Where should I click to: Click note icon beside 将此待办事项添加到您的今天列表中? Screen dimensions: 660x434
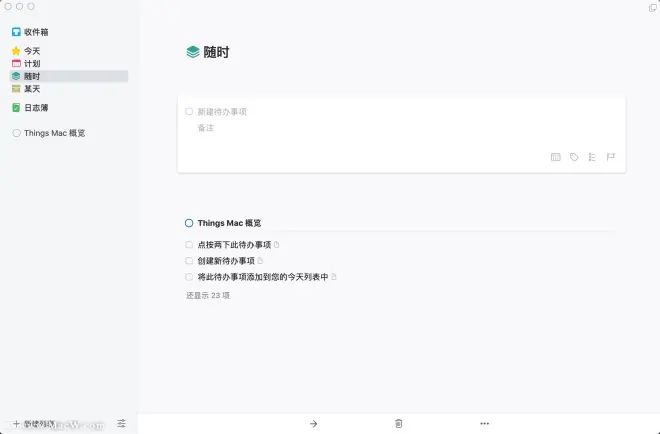tap(334, 277)
